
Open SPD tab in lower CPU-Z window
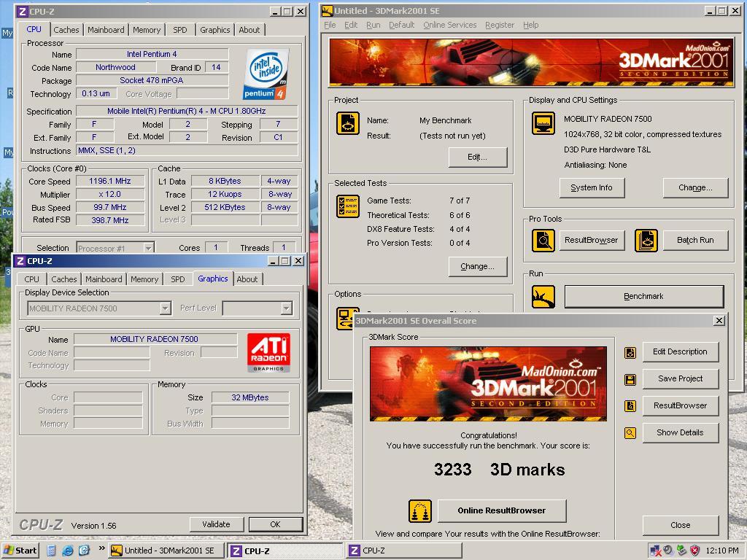click(178, 279)
